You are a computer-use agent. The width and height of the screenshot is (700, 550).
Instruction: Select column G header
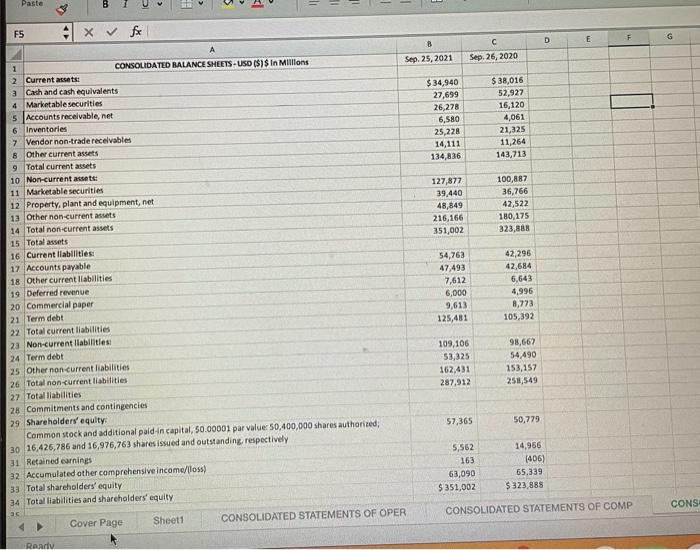(669, 37)
